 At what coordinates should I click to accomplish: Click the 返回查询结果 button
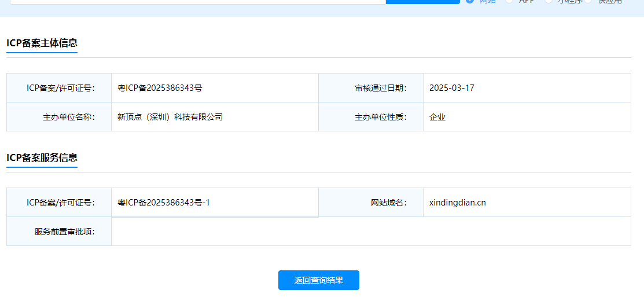(x=319, y=280)
